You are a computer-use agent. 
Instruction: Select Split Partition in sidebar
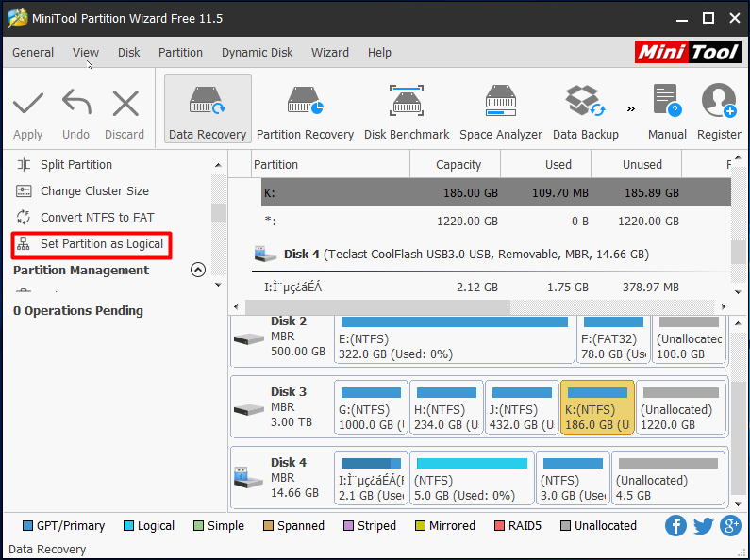(76, 164)
